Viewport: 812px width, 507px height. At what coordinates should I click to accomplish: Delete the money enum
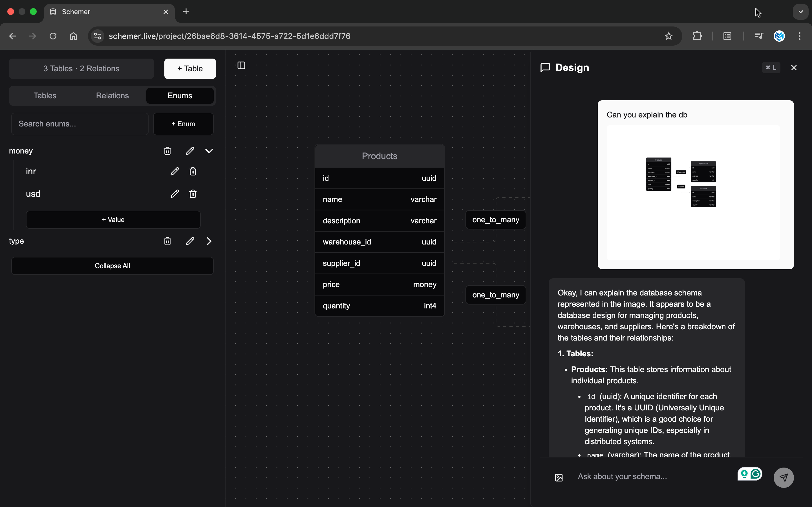[x=167, y=151]
